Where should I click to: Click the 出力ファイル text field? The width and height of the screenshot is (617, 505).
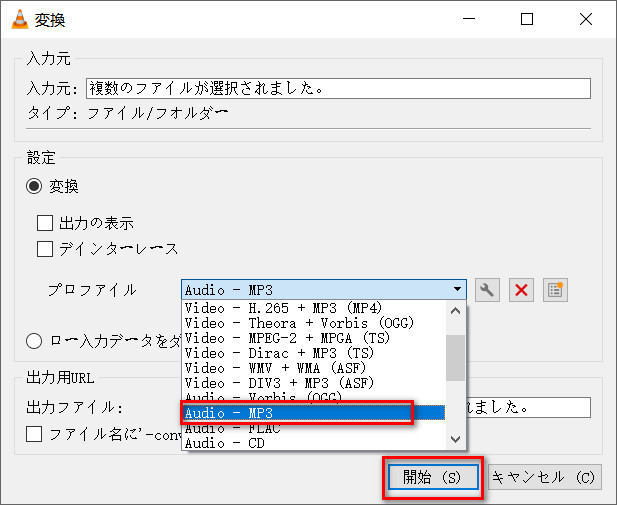pos(528,407)
